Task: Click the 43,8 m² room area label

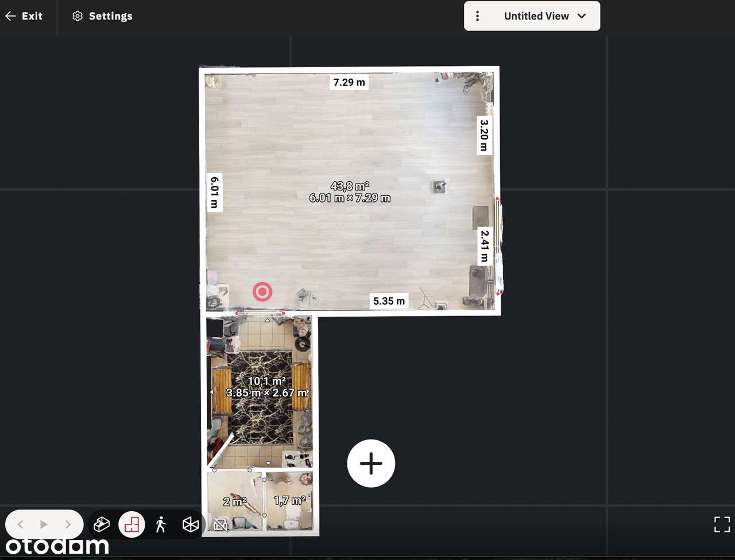Action: (350, 186)
